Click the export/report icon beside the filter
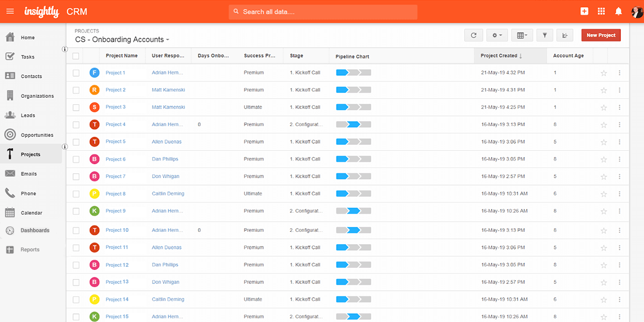Screen dimensions: 644x322 [x=565, y=34]
